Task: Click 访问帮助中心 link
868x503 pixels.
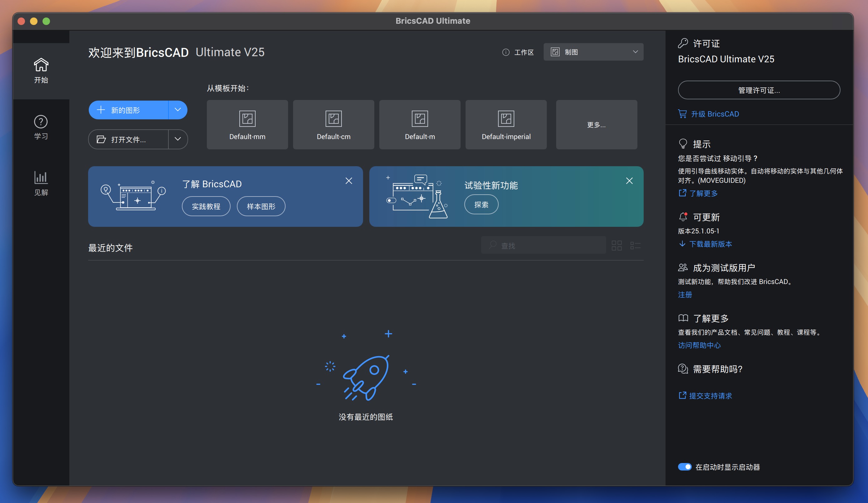Action: coord(699,345)
